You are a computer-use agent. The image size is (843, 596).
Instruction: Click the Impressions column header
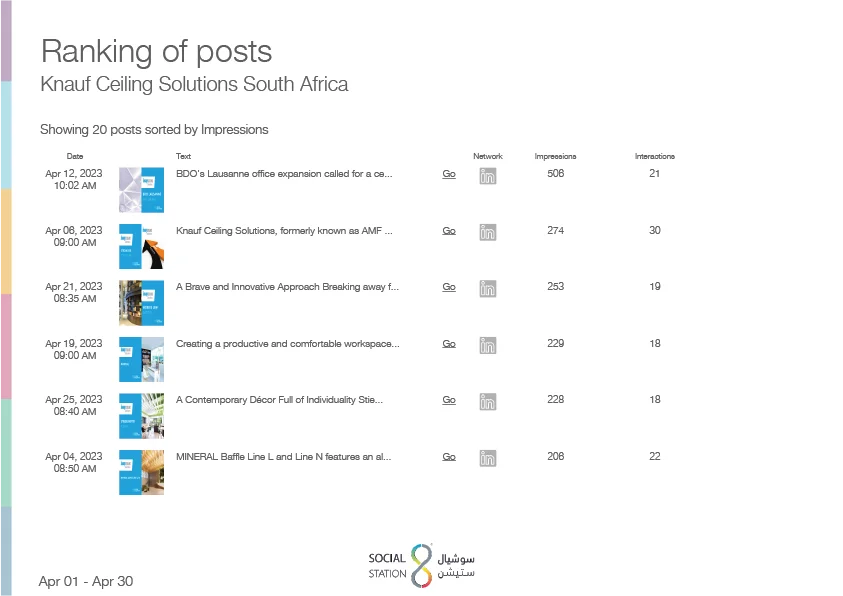[x=555, y=156]
